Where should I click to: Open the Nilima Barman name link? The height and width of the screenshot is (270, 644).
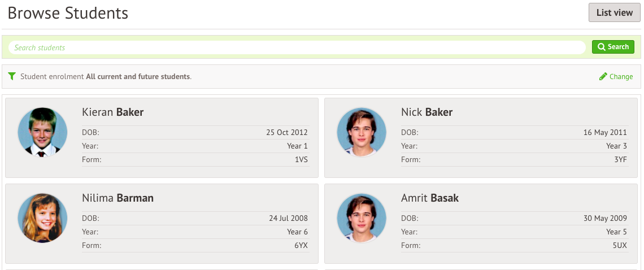pos(118,198)
